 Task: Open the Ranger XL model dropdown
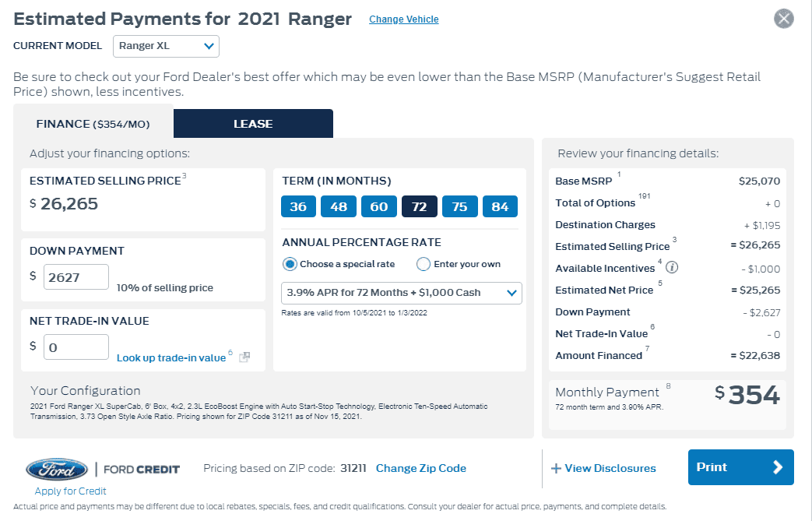point(167,46)
